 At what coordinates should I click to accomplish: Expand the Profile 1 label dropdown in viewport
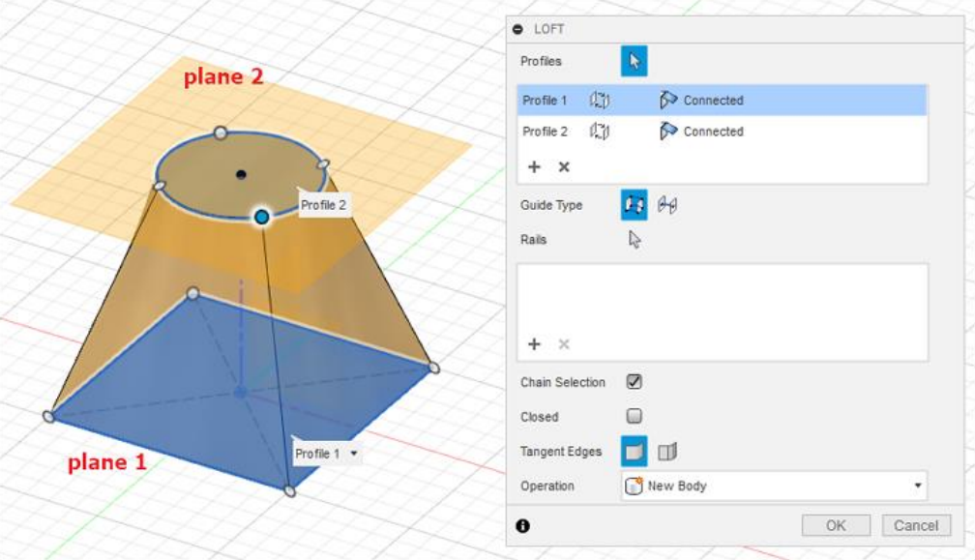(x=354, y=454)
